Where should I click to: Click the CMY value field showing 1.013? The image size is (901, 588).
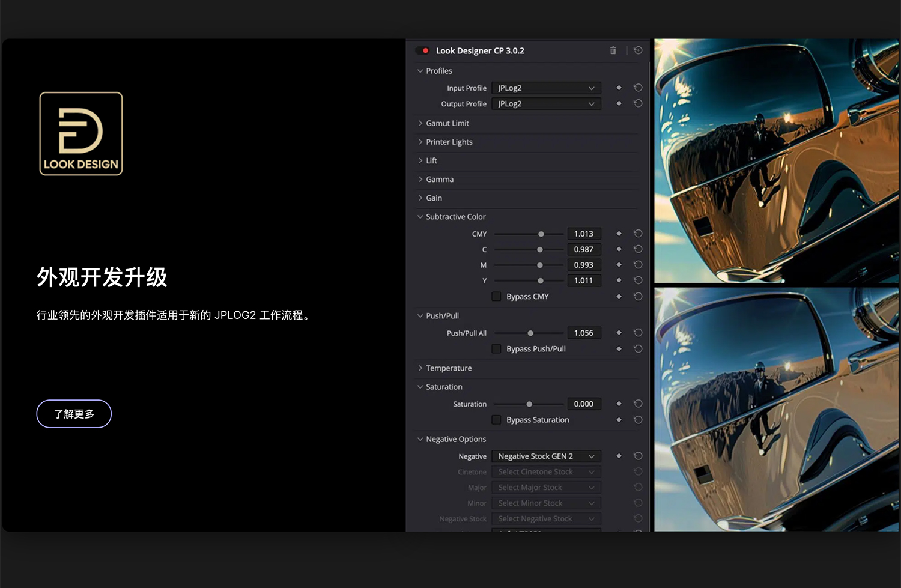pyautogui.click(x=584, y=234)
